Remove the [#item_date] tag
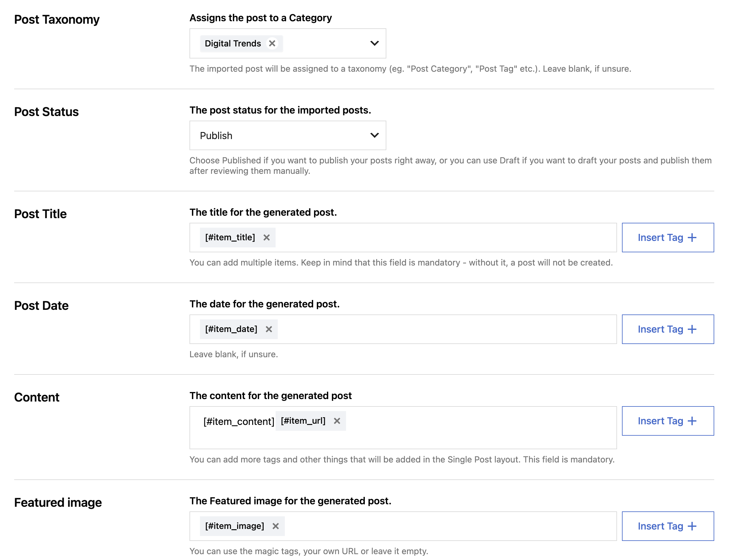This screenshot has width=729, height=560. pos(269,329)
